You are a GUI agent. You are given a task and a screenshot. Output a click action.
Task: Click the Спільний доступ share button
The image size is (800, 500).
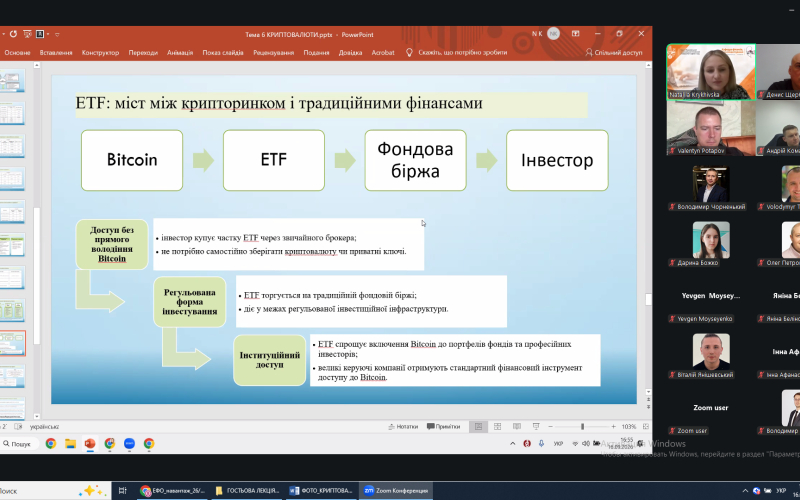point(614,53)
